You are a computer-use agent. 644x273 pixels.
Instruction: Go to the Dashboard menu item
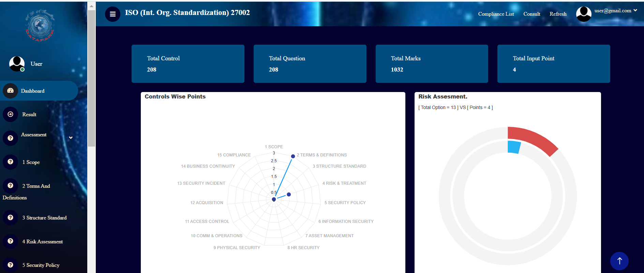click(x=39, y=91)
